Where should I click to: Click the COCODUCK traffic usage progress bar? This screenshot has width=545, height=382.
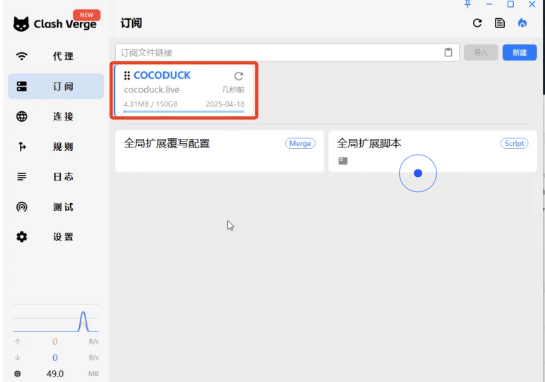[184, 112]
